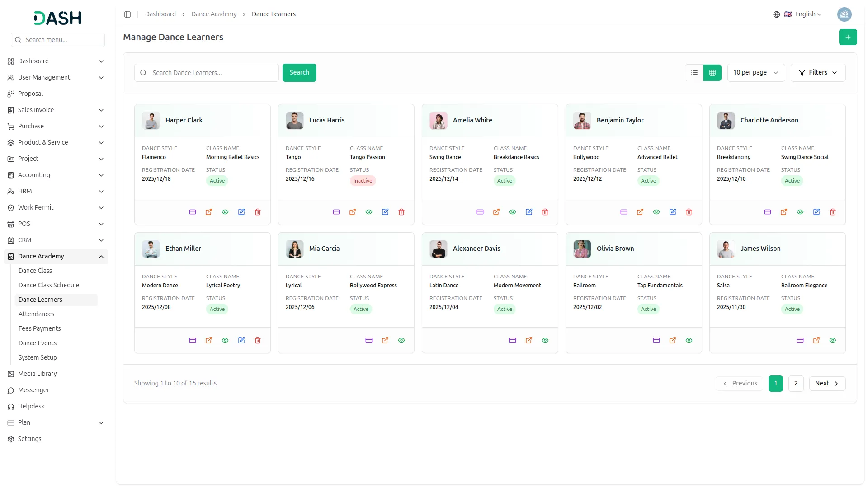Open Dance Class Schedule menu item

[x=49, y=285]
